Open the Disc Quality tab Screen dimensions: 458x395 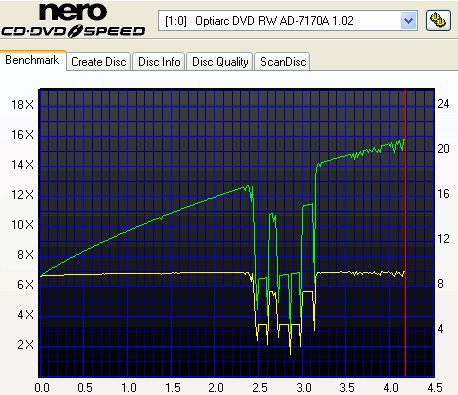coord(220,62)
